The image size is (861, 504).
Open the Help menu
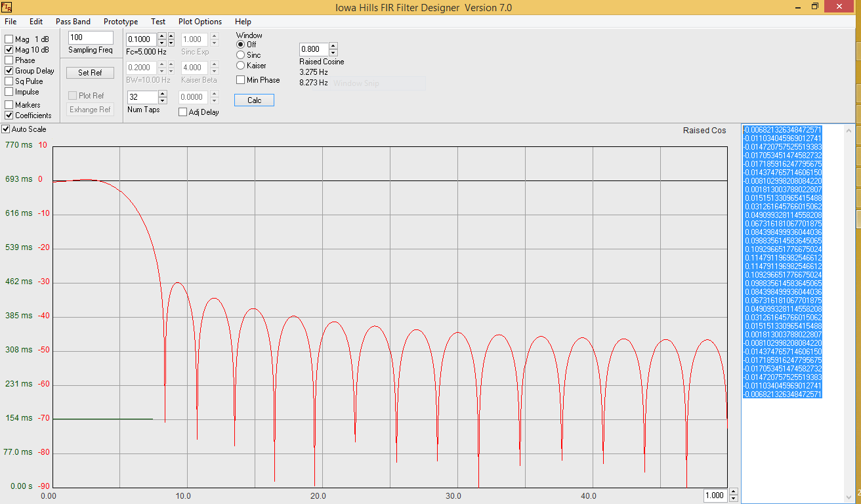[243, 22]
